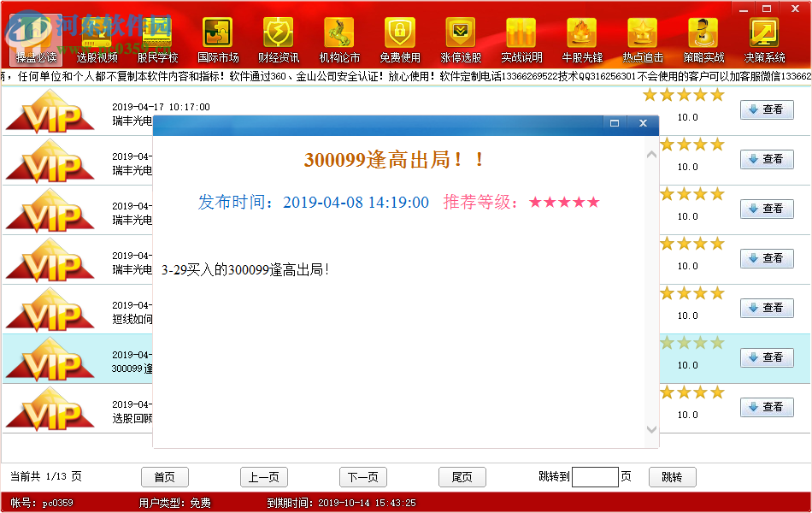
Task: Maximize the 300099逢高出局 popup window
Action: click(x=614, y=124)
